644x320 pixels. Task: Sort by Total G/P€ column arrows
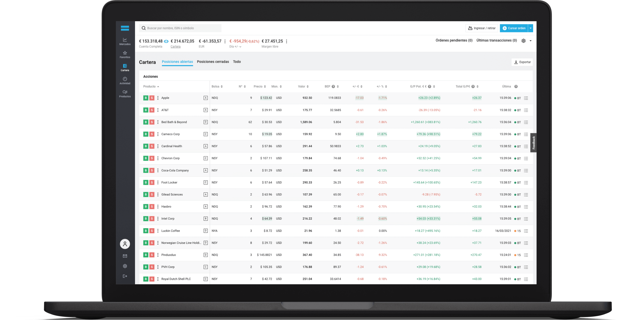tap(477, 87)
